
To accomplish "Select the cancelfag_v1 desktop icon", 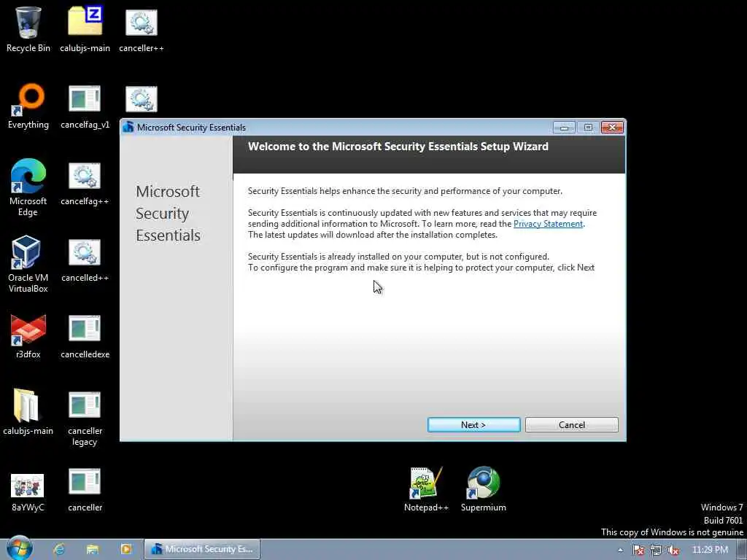I will pos(85,106).
